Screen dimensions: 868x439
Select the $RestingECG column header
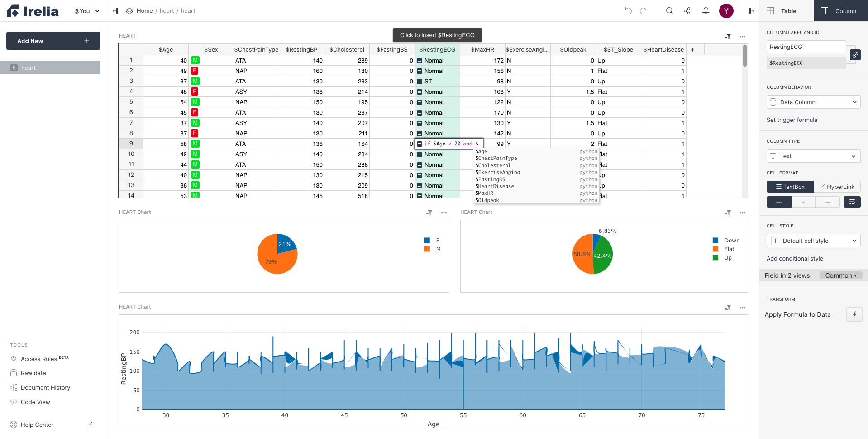[437, 50]
